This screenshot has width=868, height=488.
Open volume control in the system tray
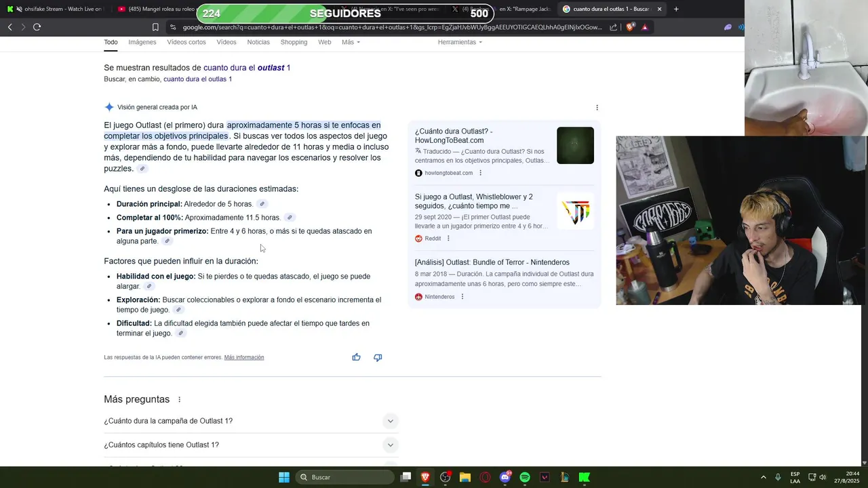(823, 477)
